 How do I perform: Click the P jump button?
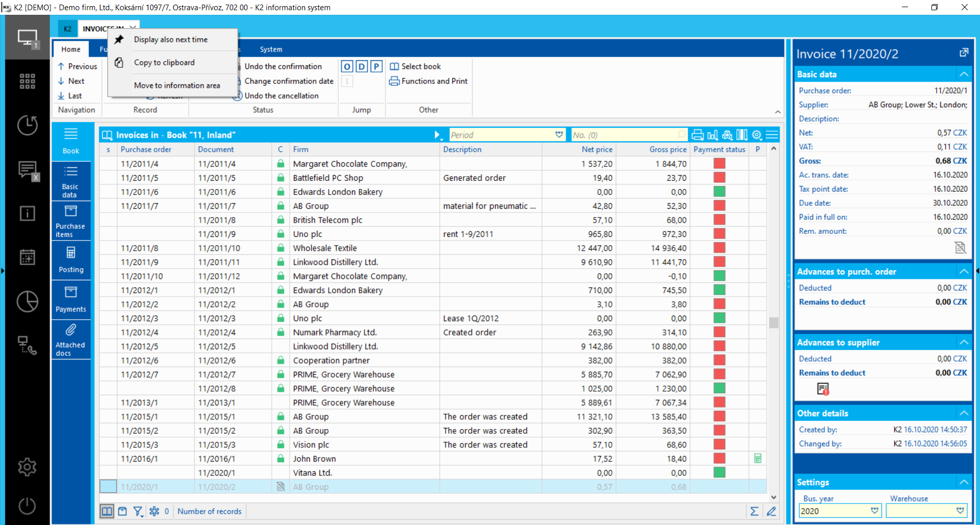[377, 66]
